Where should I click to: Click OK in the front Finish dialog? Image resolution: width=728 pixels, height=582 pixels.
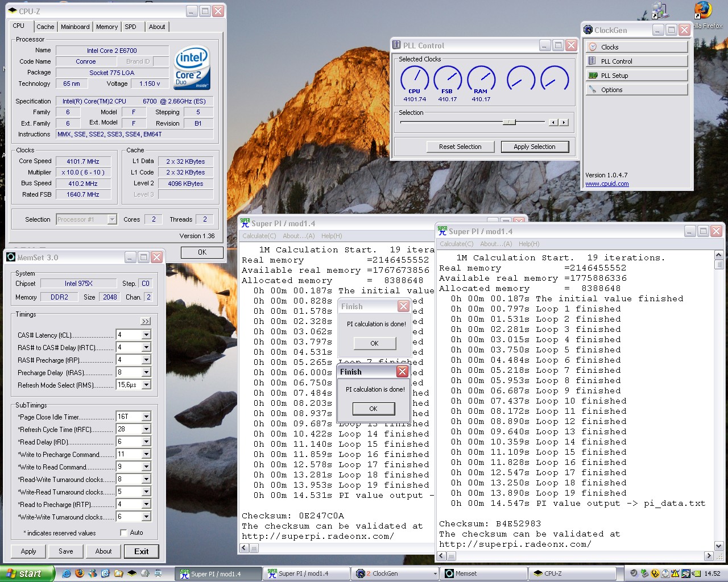[373, 409]
